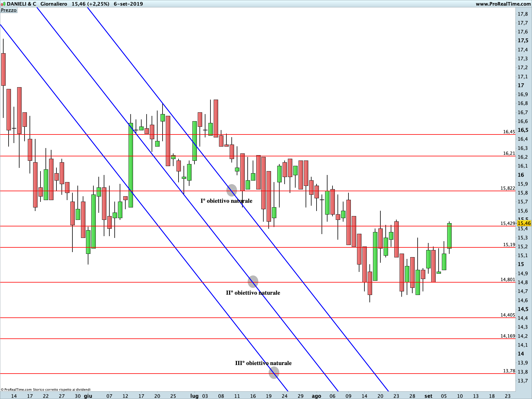Open the www.ProRealTime.com link
Image resolution: width=532 pixels, height=399 pixels.
coord(503,4)
